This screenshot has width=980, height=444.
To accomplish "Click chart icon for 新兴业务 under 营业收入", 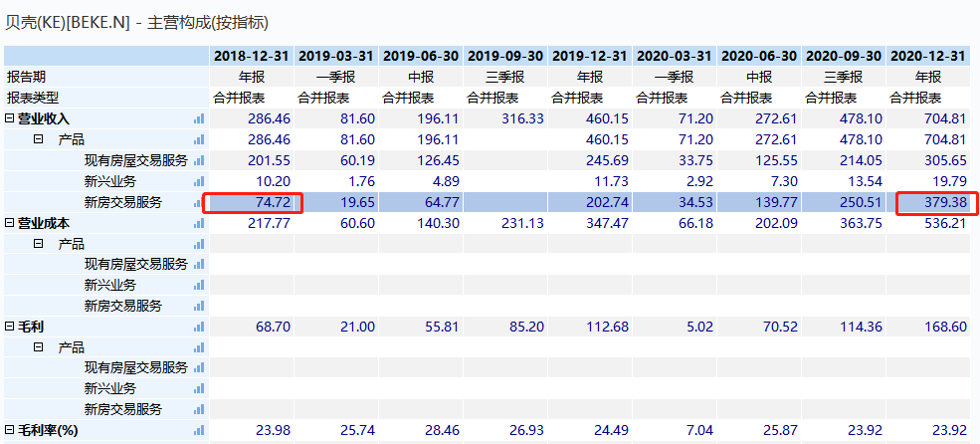I will coord(199,181).
